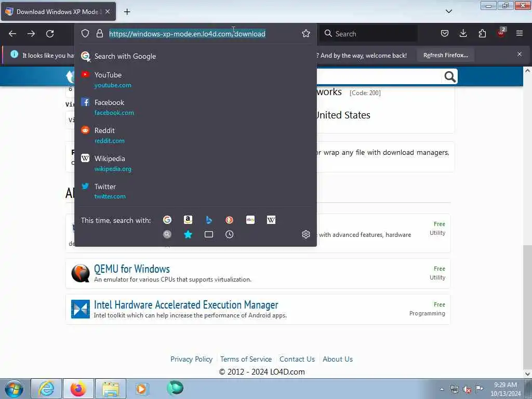Show hidden system tray icons arrow
This screenshot has width=532, height=399.
pyautogui.click(x=442, y=389)
